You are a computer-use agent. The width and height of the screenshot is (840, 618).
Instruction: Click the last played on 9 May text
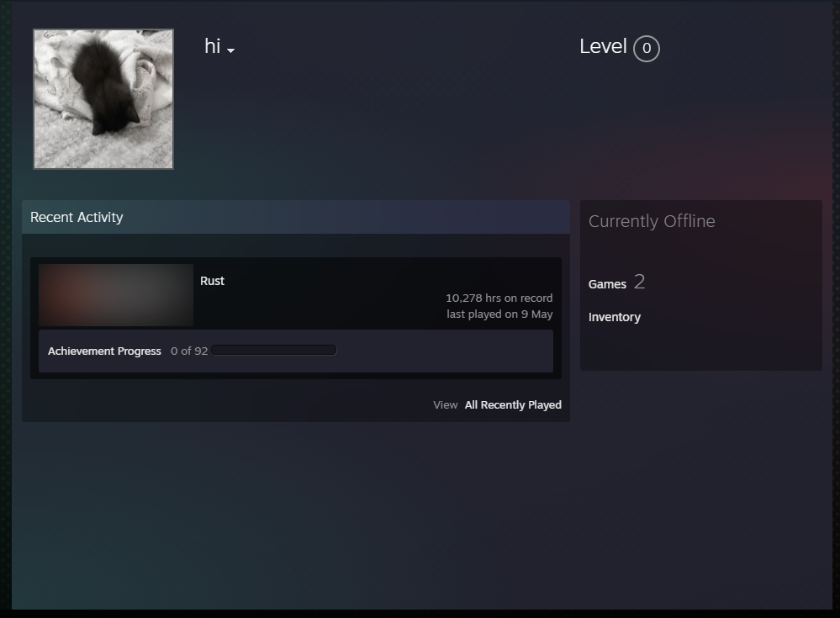(499, 314)
